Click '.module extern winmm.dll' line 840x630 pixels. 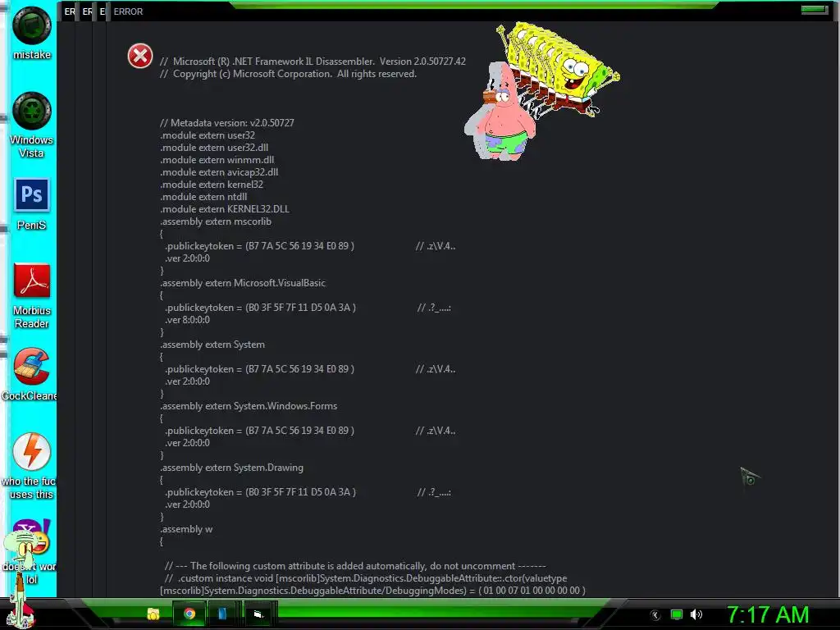[x=217, y=160]
